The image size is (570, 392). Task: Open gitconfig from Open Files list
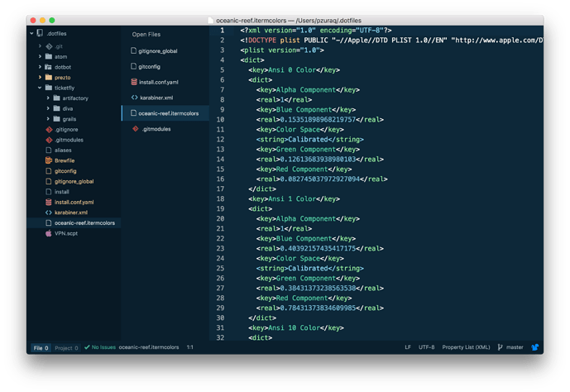click(x=165, y=66)
